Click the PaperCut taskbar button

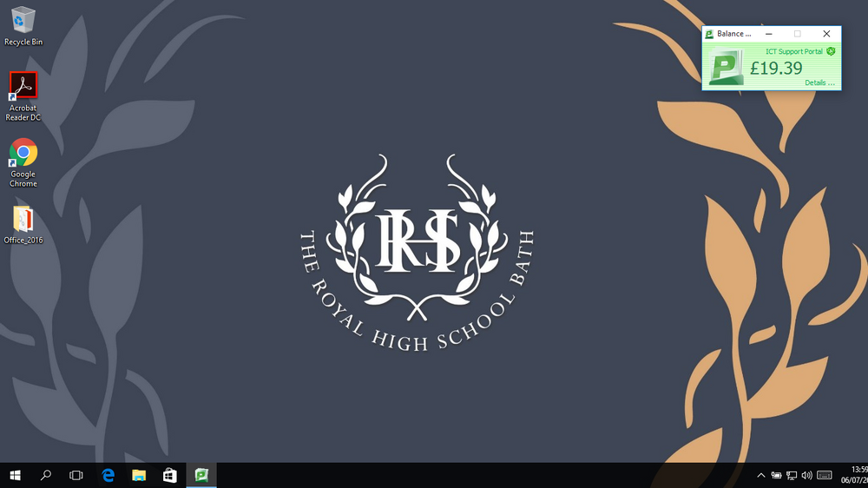(201, 475)
